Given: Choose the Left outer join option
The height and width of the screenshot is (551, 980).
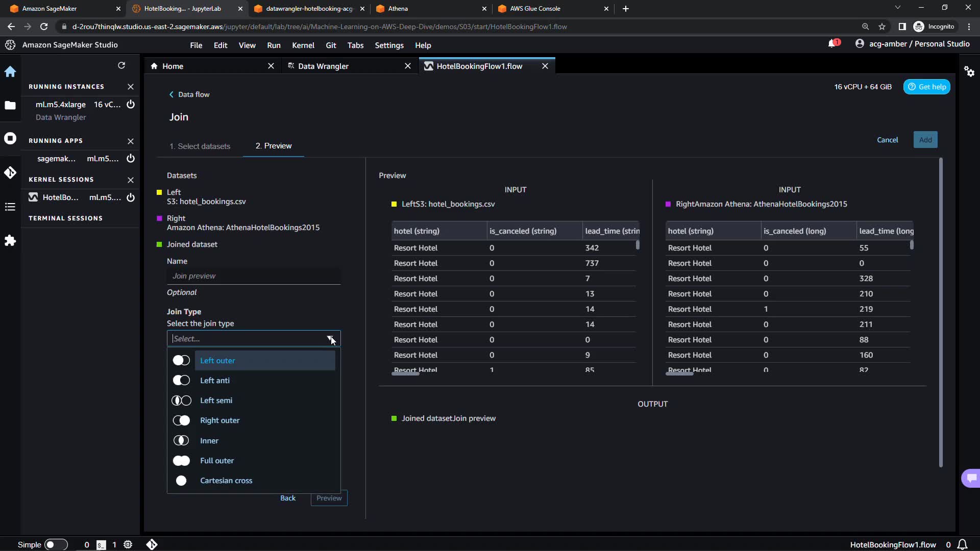Looking at the screenshot, I should point(217,361).
